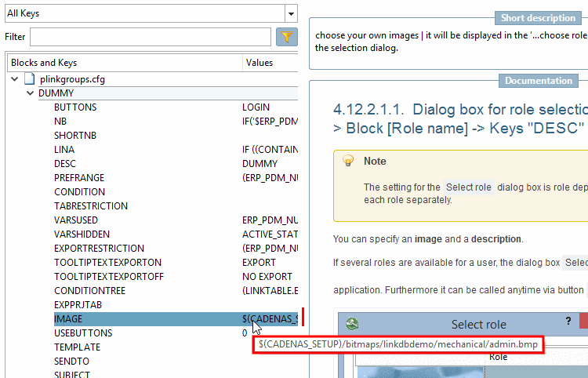This screenshot has height=378, width=588.
Task: Select the CONDITION key
Action: point(79,192)
